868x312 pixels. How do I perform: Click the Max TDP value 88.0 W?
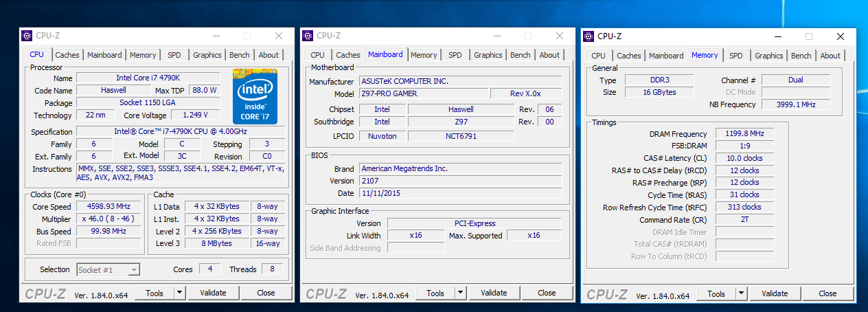(x=204, y=90)
